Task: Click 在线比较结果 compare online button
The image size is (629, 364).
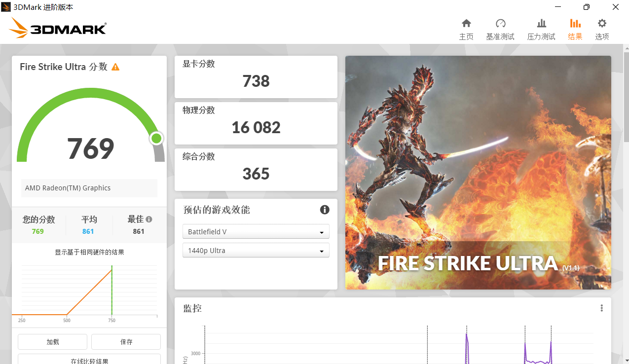Action: click(x=89, y=359)
